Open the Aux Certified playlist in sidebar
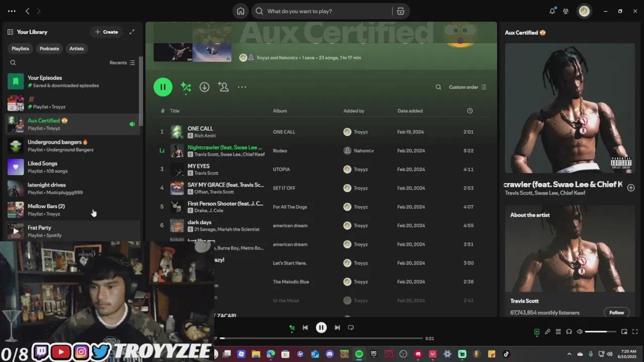 click(x=73, y=124)
